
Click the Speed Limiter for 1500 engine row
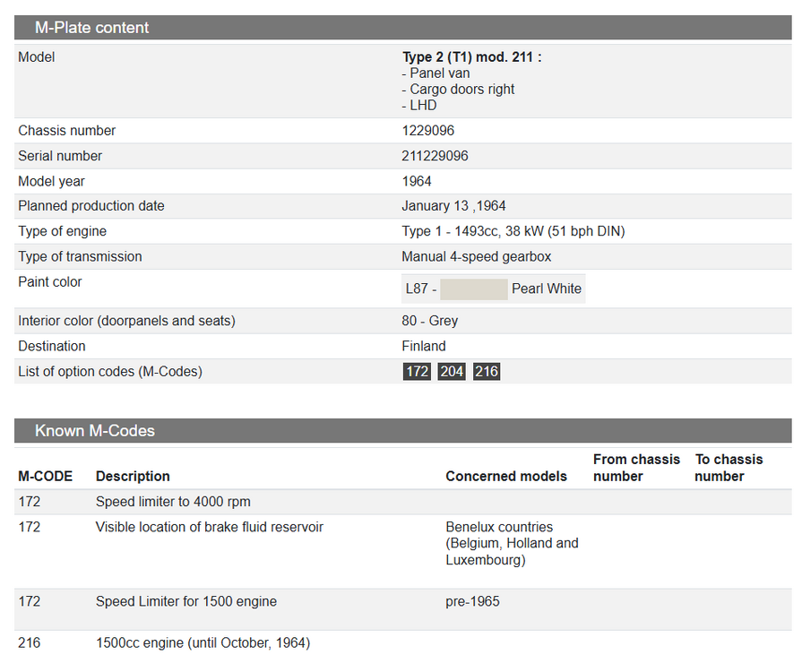(186, 601)
